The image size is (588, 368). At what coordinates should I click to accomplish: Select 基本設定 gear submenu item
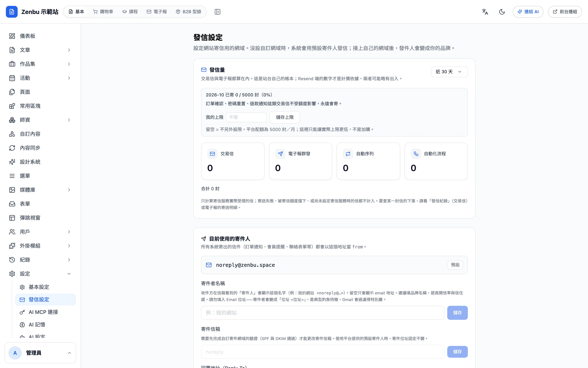(45, 287)
